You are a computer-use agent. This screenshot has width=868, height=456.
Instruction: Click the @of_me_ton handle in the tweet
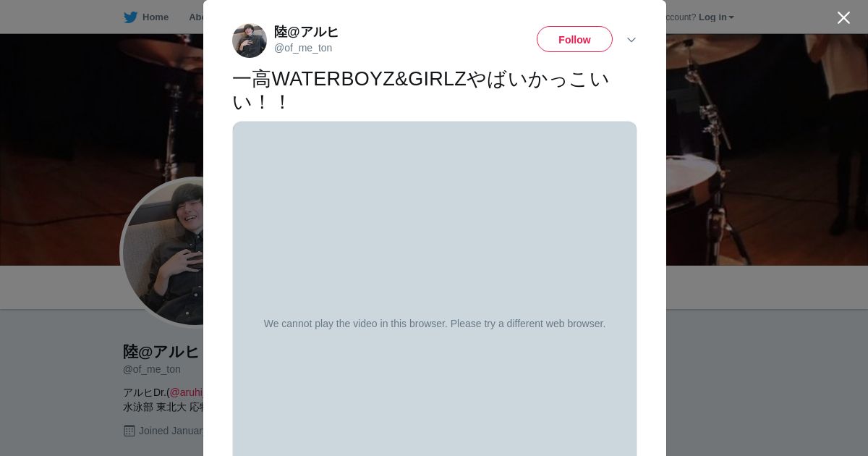303,48
